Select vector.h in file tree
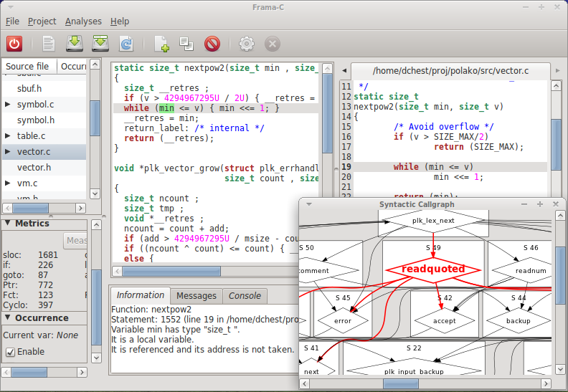Image resolution: width=568 pixels, height=392 pixels. [x=44, y=168]
